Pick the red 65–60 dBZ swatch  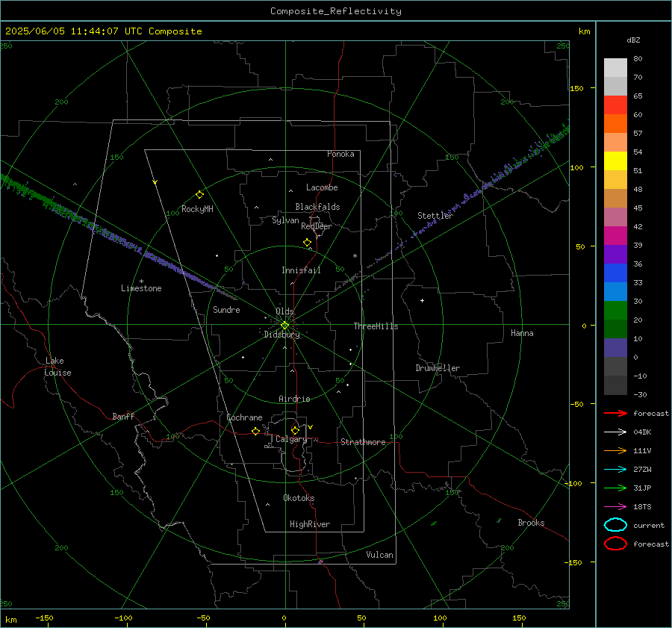615,105
